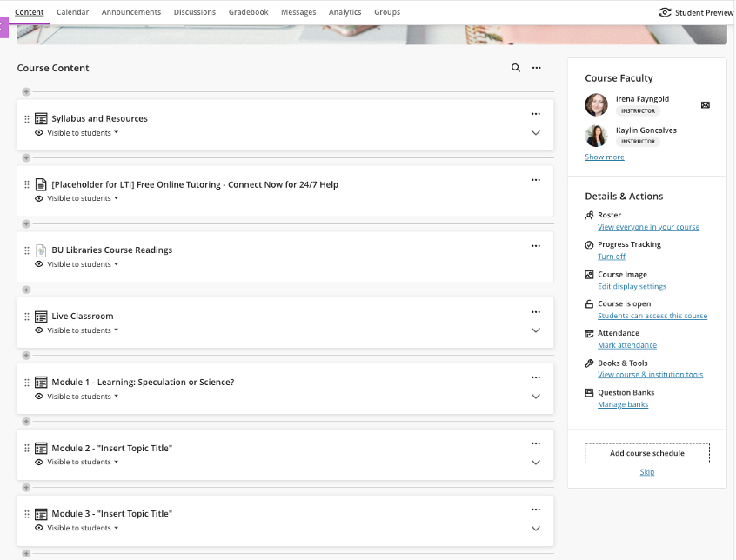Expand the Live Classroom module chevron
Screen dimensions: 736x560
point(536,330)
